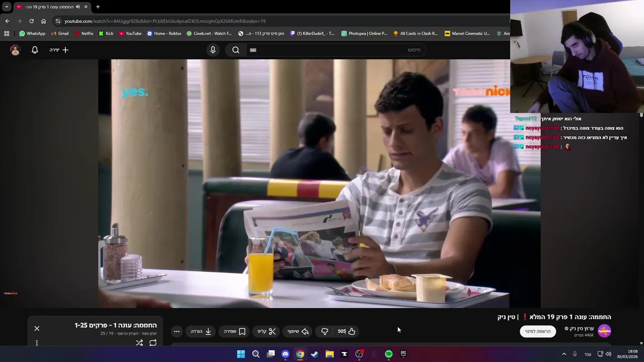
Task: Open Epic Games Launcher from taskbar
Action: click(404, 354)
